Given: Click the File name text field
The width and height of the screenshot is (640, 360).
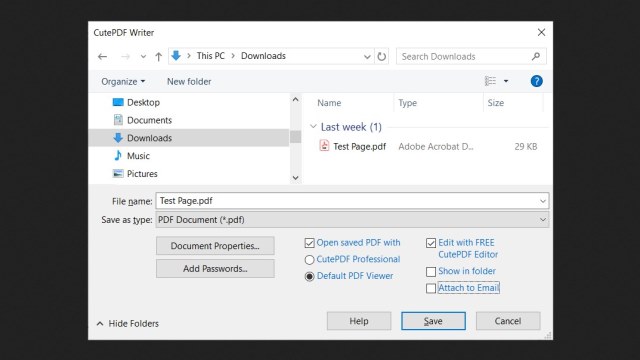Looking at the screenshot, I should pos(347,201).
